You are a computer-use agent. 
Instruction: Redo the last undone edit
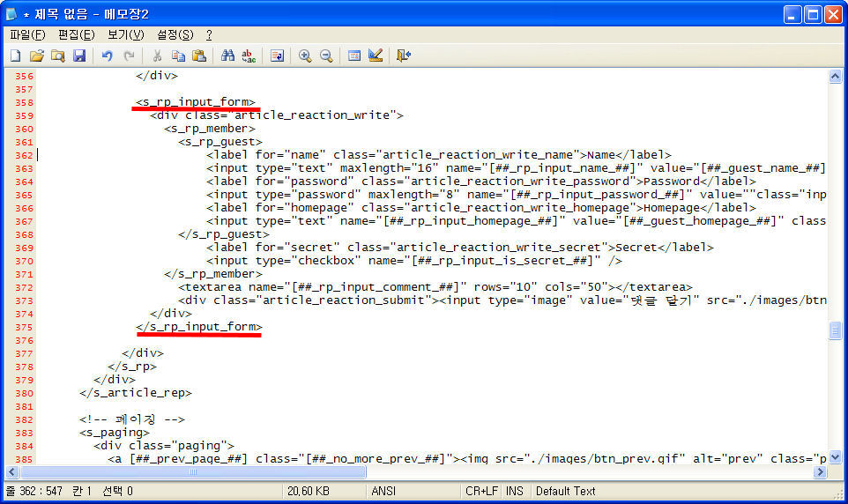(x=129, y=56)
